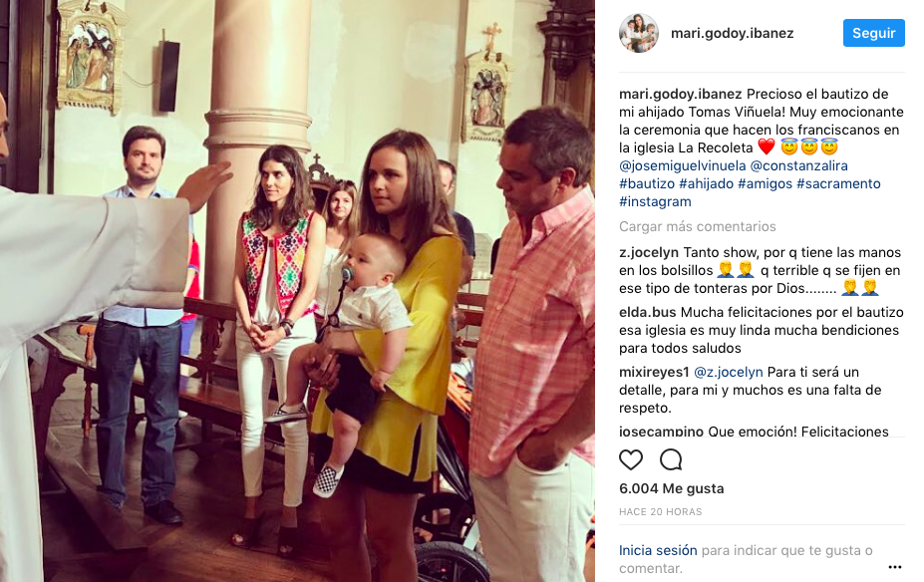This screenshot has height=582, width=924.
Task: Open the @josemiguelvinuela mention
Action: click(x=683, y=166)
